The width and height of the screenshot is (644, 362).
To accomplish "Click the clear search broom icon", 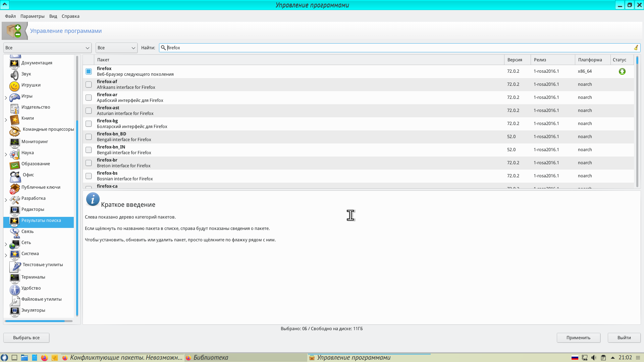I will [x=636, y=48].
